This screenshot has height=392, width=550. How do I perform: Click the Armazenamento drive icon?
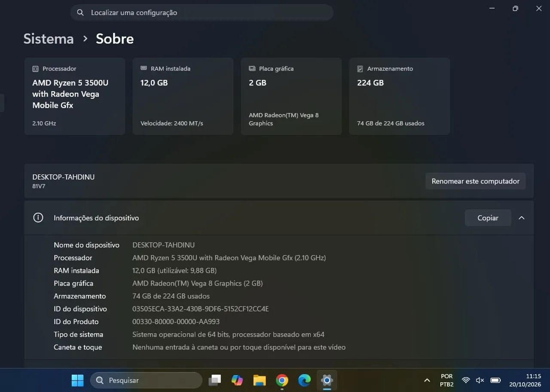click(x=360, y=69)
